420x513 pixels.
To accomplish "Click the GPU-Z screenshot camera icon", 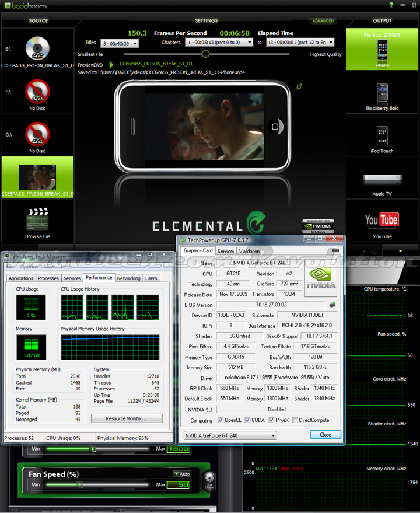I will click(335, 250).
